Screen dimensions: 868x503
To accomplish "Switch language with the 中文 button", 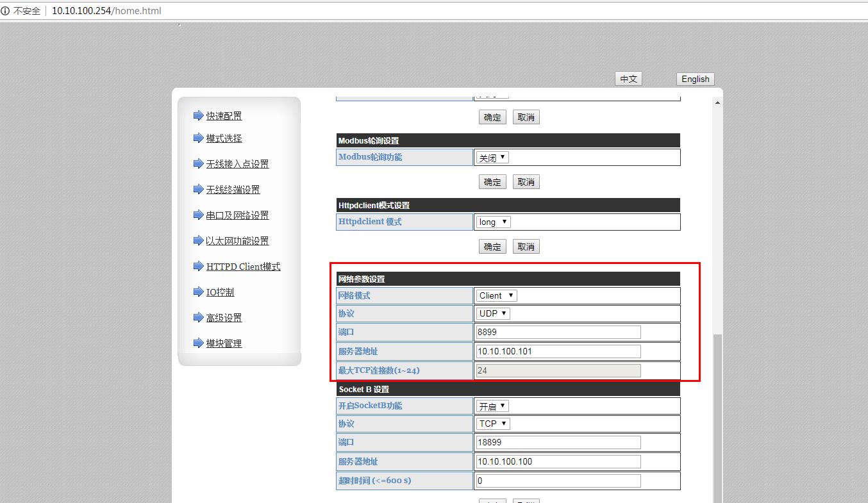I will pos(628,79).
